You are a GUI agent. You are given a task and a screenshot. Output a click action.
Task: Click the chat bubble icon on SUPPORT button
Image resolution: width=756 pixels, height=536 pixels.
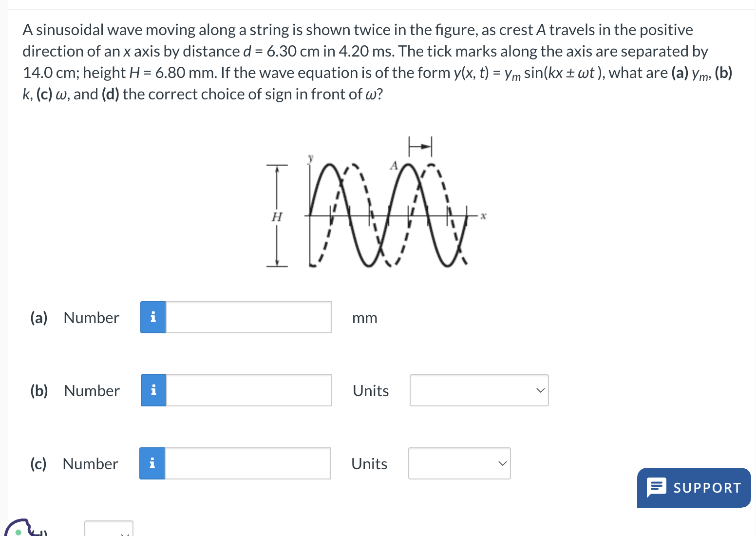pyautogui.click(x=657, y=487)
